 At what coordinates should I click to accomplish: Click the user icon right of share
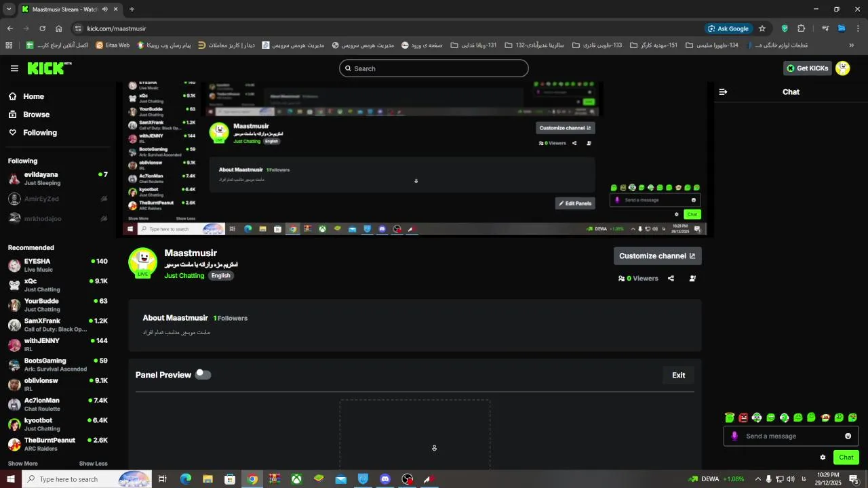[692, 278]
